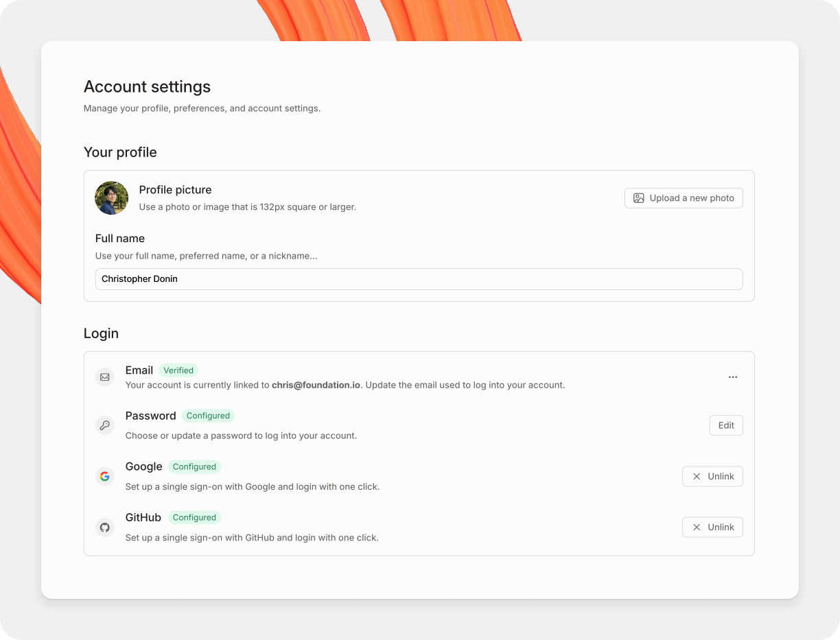Screen dimensions: 840x640
Task: Click the GitHub logo icon
Action: 104,527
